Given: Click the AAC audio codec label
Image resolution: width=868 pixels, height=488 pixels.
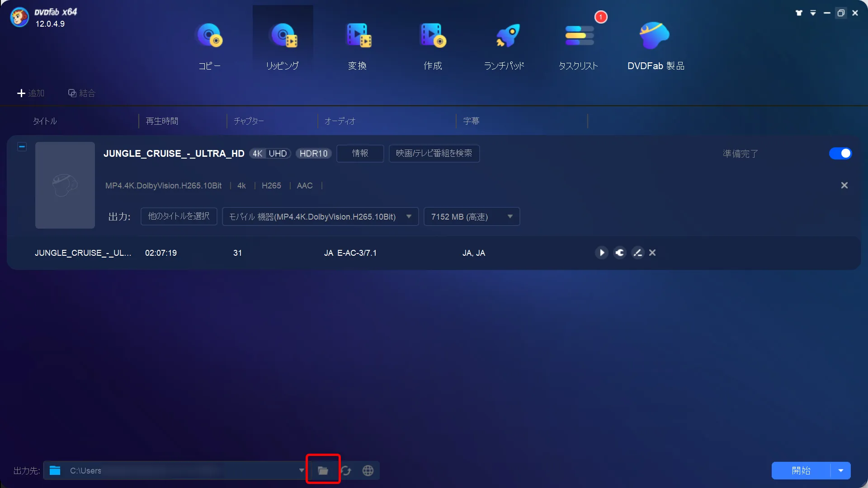Looking at the screenshot, I should (x=305, y=186).
